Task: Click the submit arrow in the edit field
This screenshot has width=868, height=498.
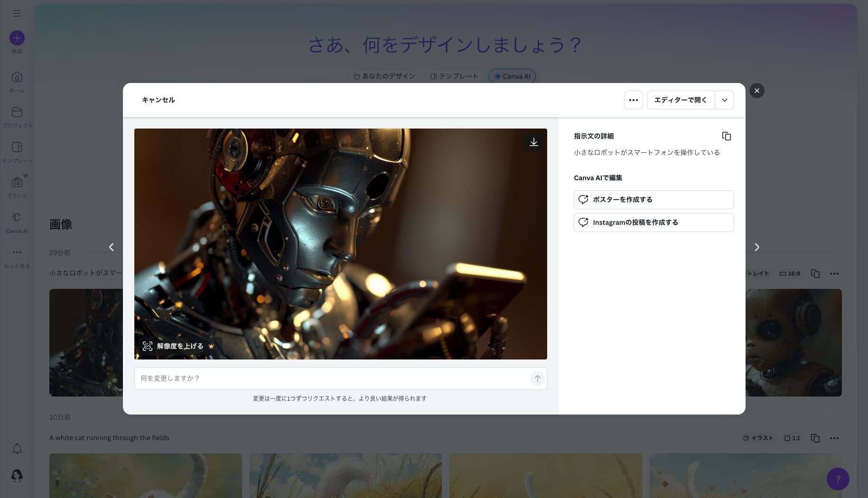Action: [x=537, y=378]
